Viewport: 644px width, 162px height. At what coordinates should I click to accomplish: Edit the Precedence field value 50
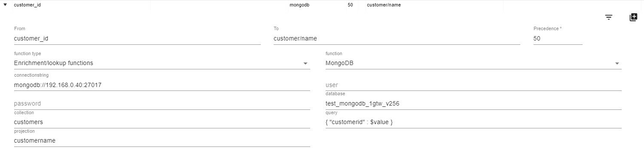pyautogui.click(x=558, y=38)
